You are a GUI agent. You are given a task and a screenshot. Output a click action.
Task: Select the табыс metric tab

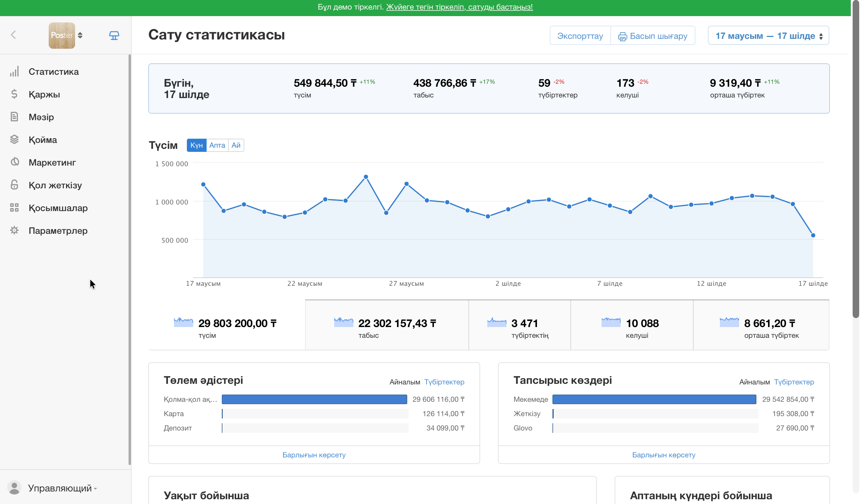pyautogui.click(x=387, y=325)
